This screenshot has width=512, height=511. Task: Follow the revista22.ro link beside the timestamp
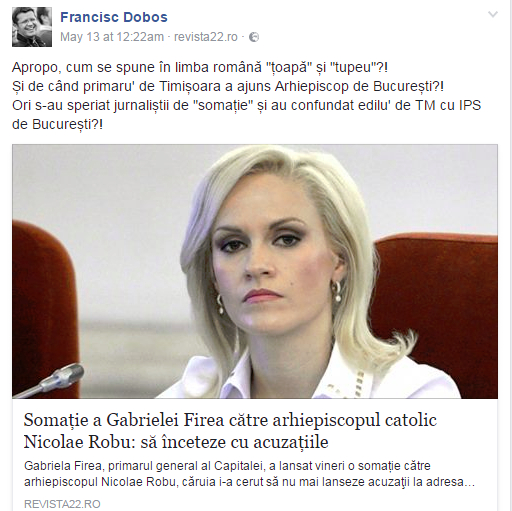tap(206, 37)
